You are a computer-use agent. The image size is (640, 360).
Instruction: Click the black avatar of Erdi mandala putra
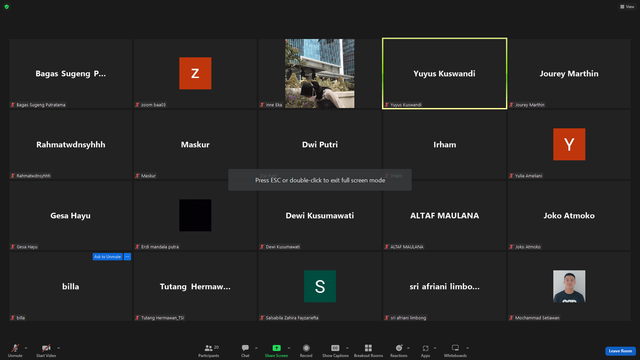(x=195, y=215)
